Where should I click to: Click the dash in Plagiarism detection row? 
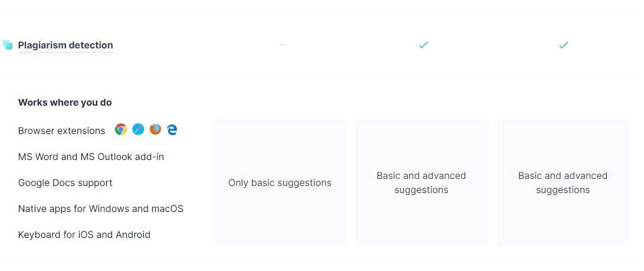click(282, 45)
